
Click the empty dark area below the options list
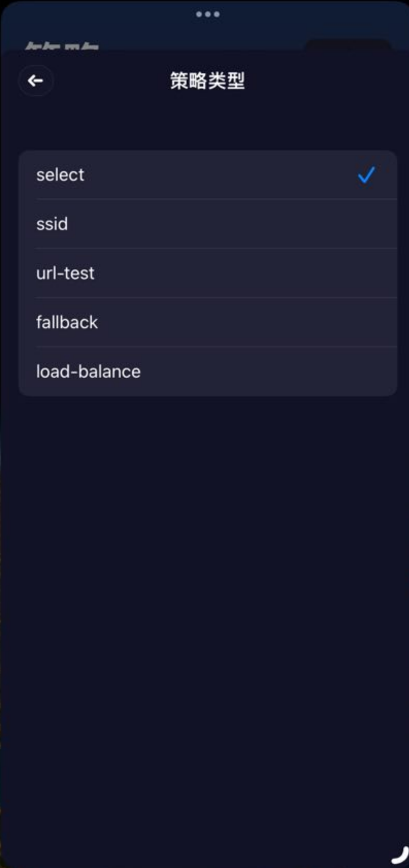coord(206,593)
